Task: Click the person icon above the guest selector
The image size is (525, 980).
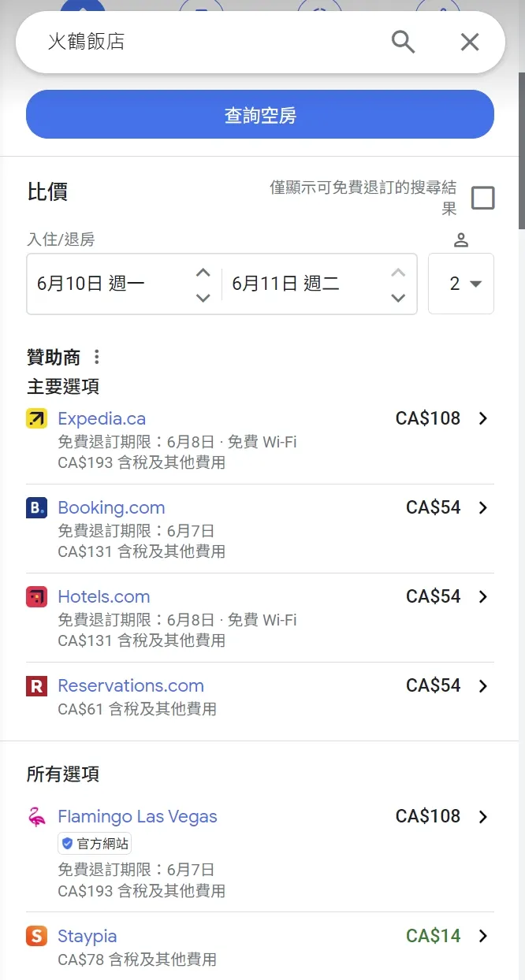Action: click(461, 239)
